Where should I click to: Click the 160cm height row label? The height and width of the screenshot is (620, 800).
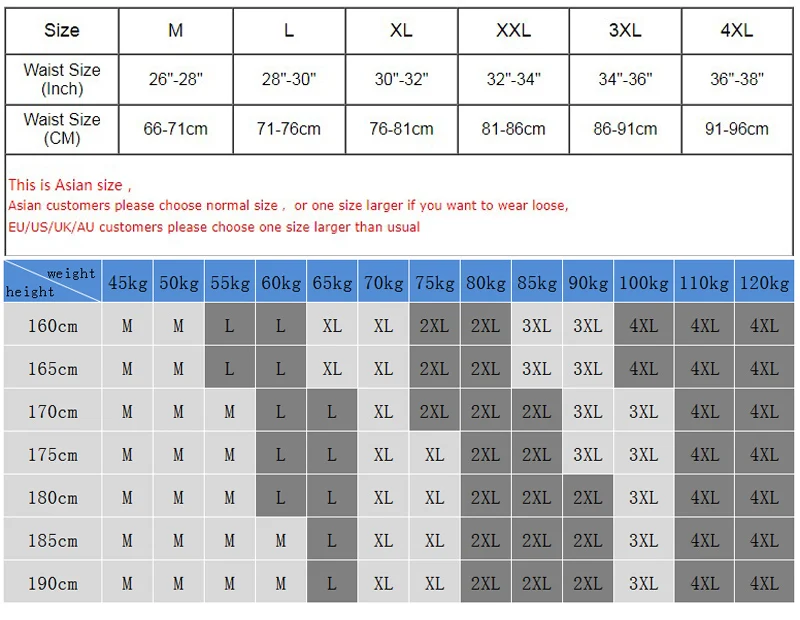[53, 326]
